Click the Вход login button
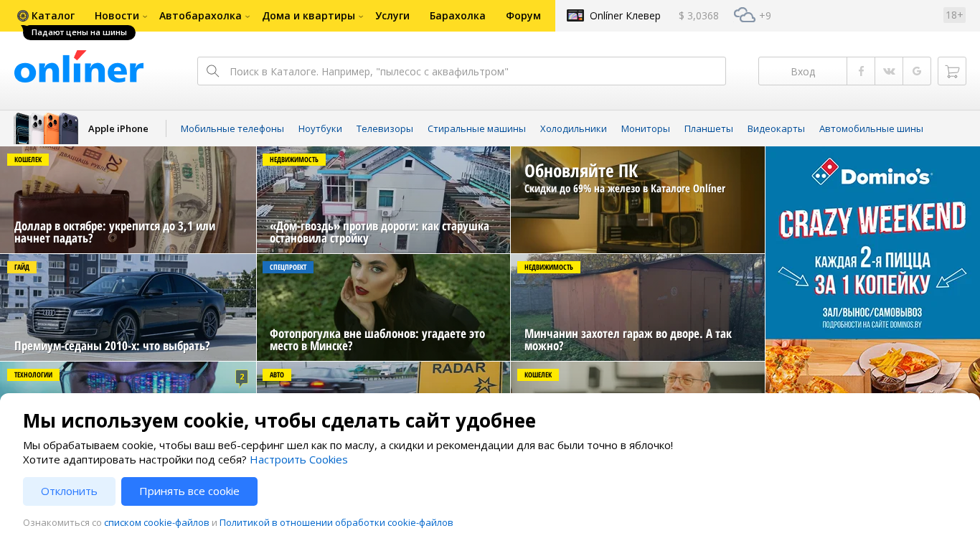Screen dimensions: 980x551 803,71
